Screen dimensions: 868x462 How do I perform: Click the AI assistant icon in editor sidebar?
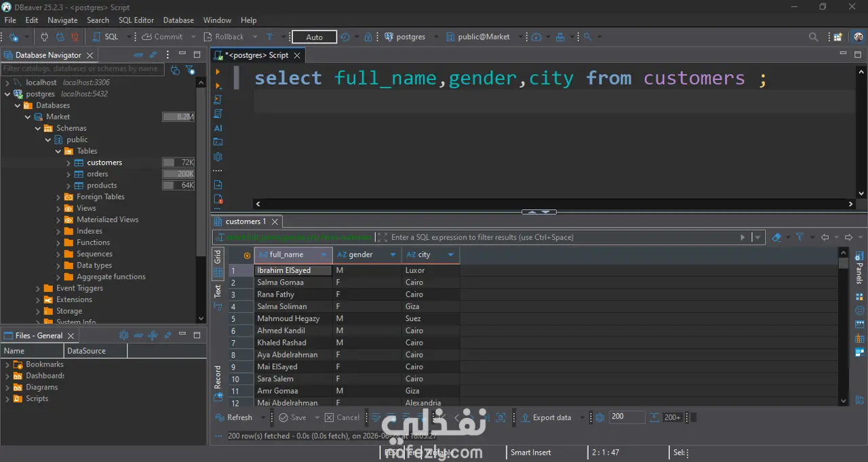coord(218,128)
